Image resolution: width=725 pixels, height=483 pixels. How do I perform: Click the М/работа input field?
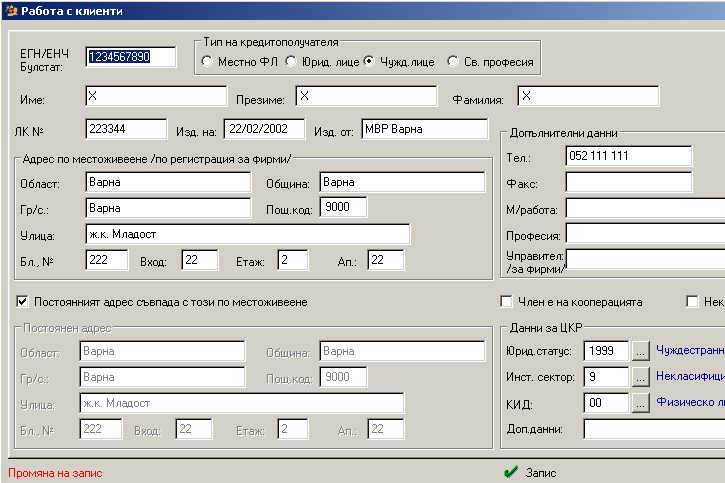coord(645,208)
